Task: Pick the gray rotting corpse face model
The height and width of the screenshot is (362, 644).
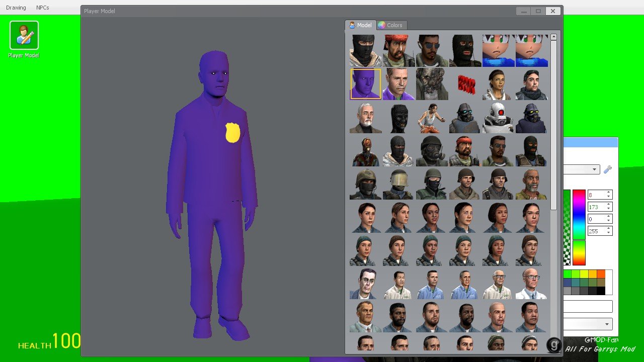Action: point(432,84)
